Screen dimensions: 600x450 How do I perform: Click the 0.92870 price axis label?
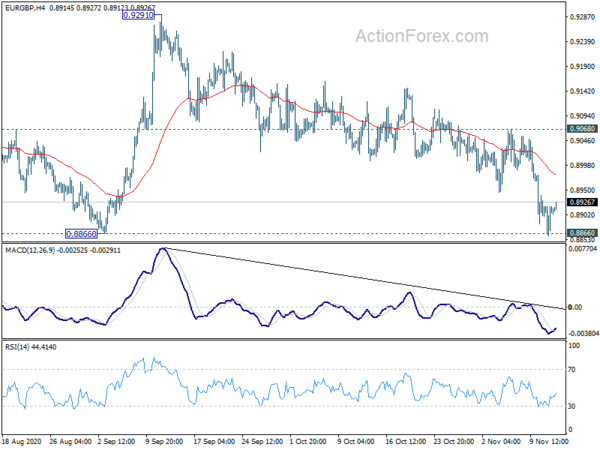point(582,17)
